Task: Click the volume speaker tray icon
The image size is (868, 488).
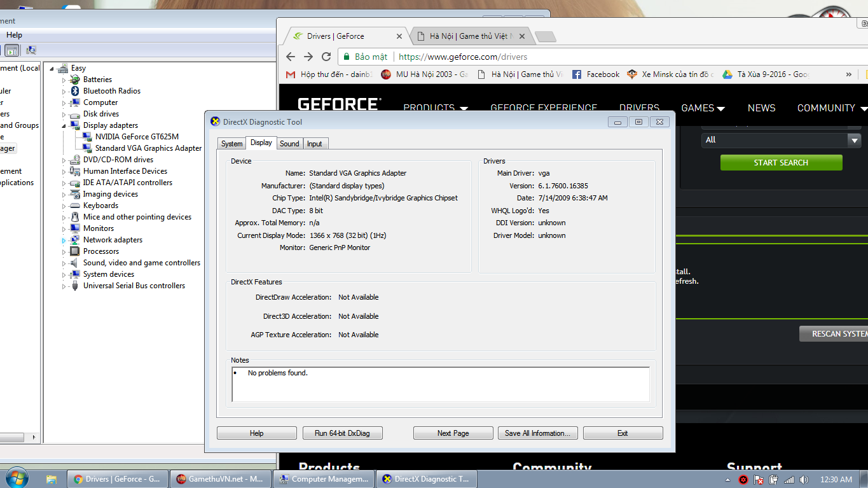Action: coord(805,480)
